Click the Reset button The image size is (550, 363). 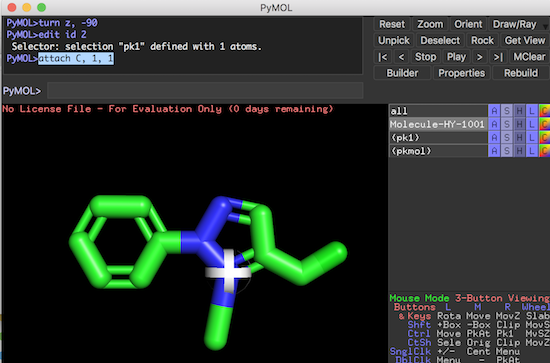pos(392,24)
